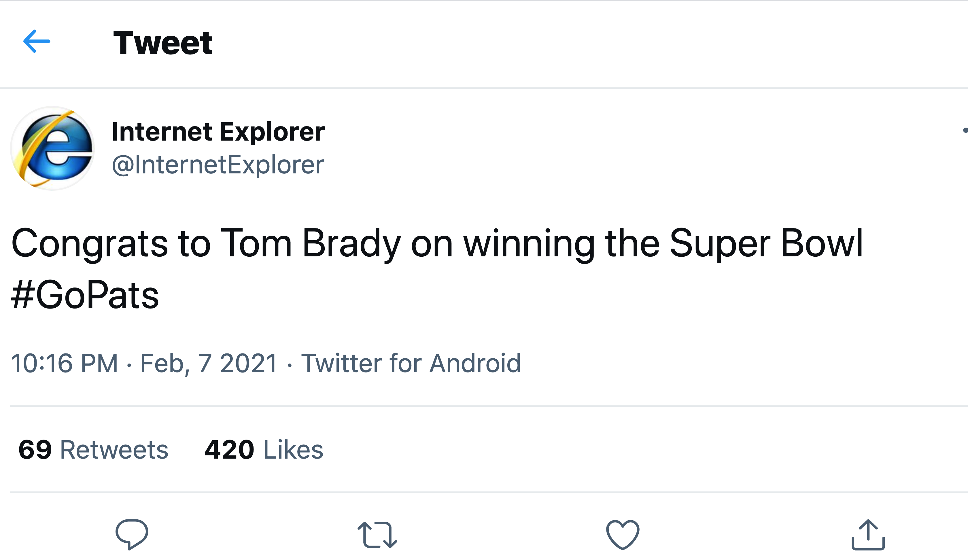Open the Twitter for Android source label
The width and height of the screenshot is (968, 560).
click(411, 363)
